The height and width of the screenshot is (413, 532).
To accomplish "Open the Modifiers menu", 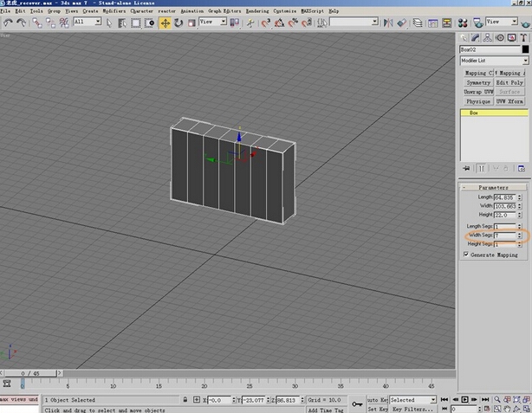I will click(114, 11).
